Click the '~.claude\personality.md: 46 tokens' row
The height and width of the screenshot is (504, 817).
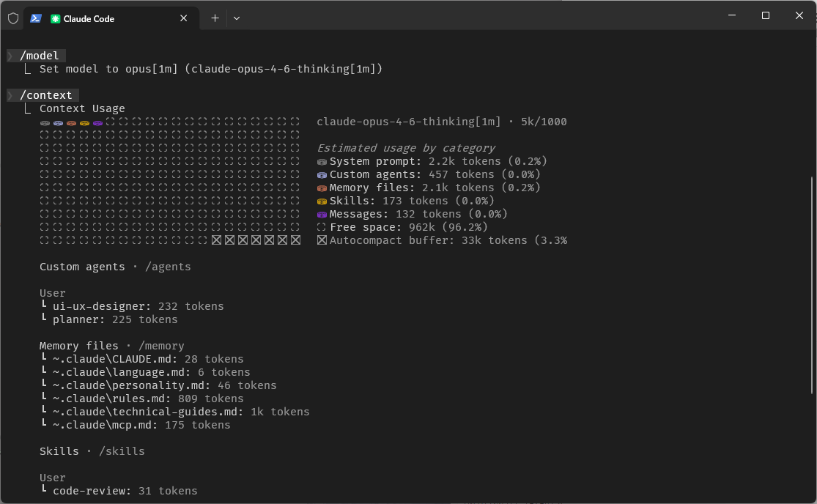(x=158, y=386)
